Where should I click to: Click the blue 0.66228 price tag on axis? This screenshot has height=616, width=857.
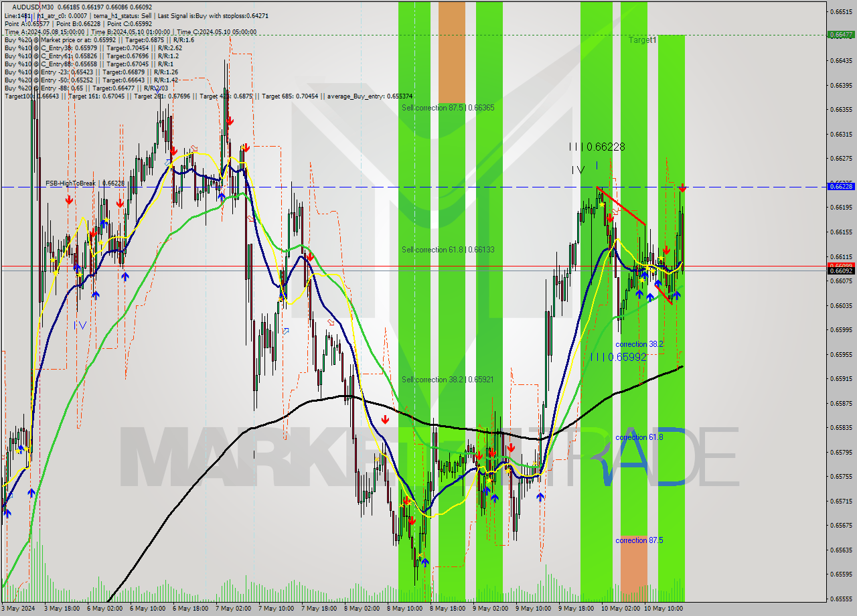841,187
